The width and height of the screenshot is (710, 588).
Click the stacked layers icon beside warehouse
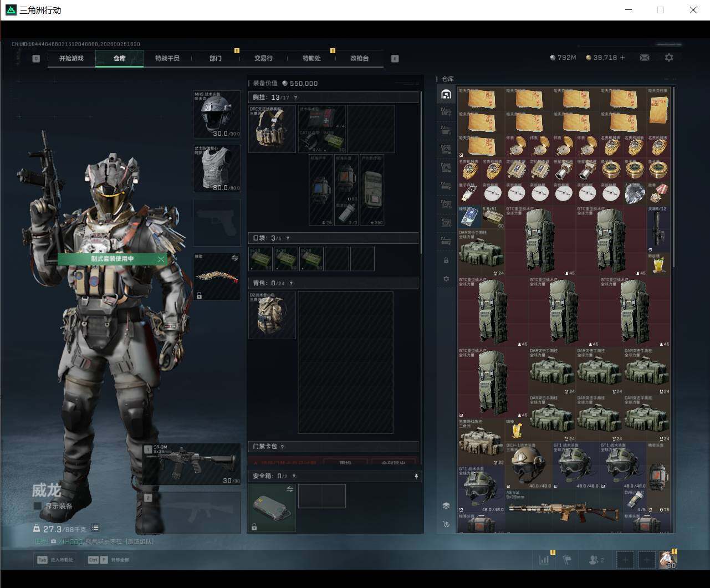(446, 505)
